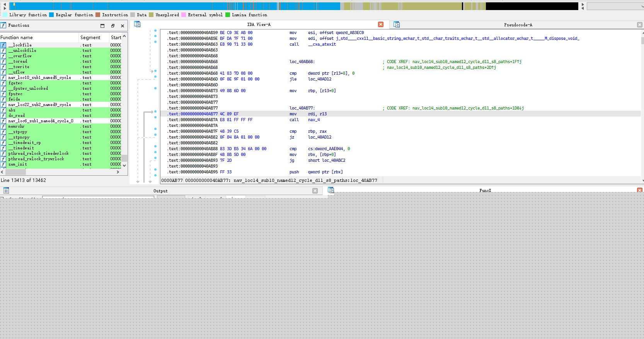
Task: Click Regular function legend swatch
Action: tap(51, 15)
